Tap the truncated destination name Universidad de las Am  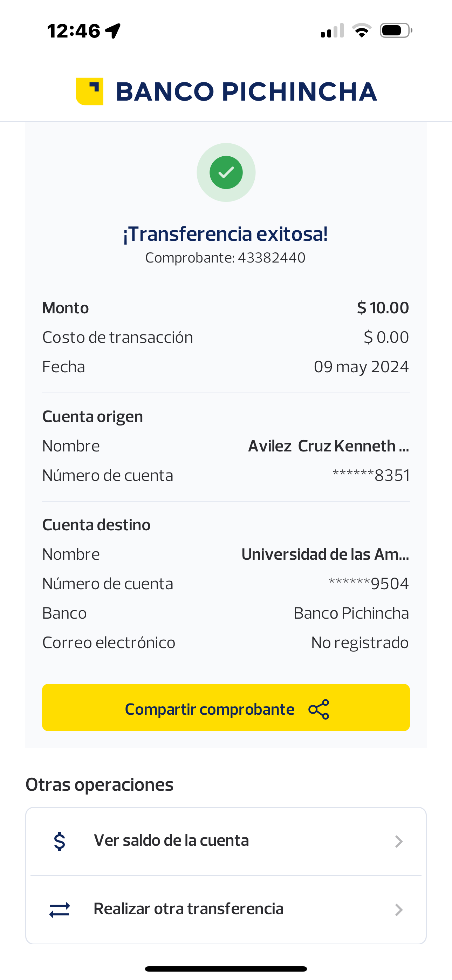(325, 554)
